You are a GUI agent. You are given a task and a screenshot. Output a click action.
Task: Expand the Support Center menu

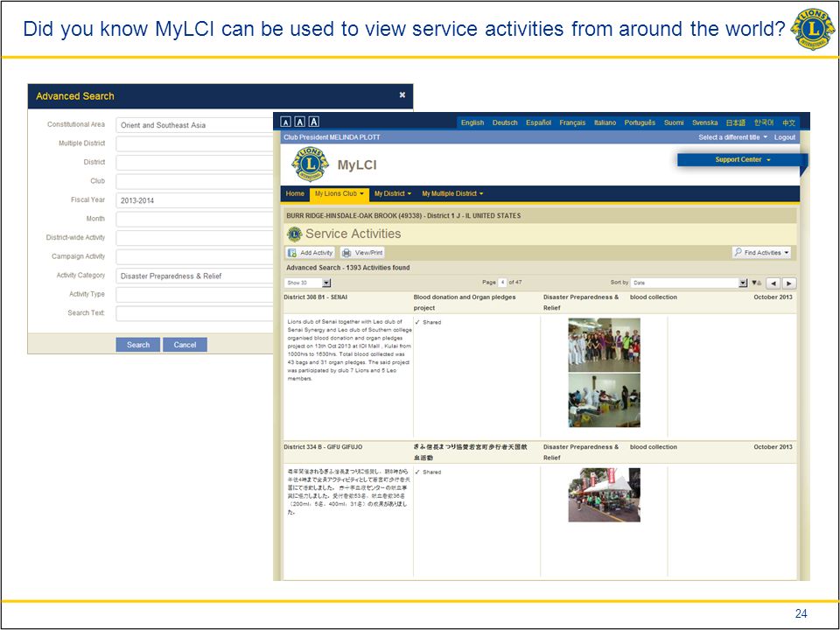click(742, 159)
